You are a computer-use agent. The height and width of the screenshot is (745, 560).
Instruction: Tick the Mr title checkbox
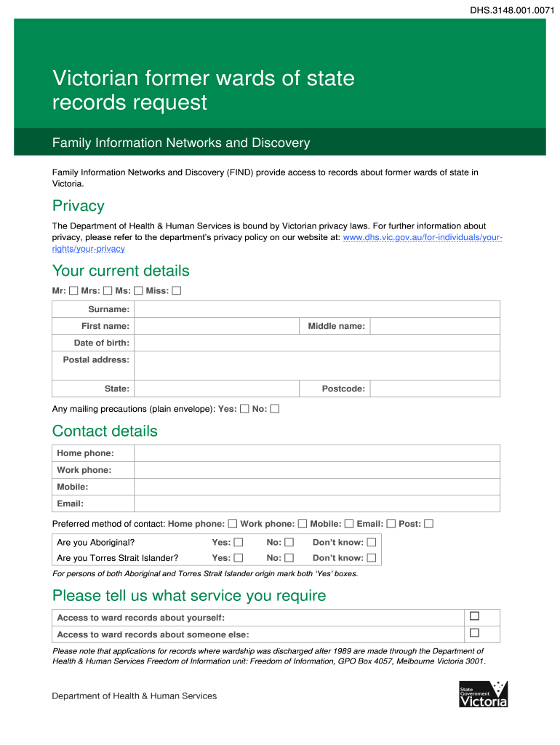[73, 290]
